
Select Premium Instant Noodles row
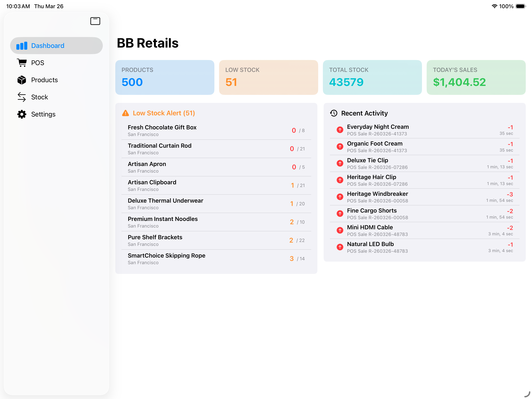coord(216,222)
